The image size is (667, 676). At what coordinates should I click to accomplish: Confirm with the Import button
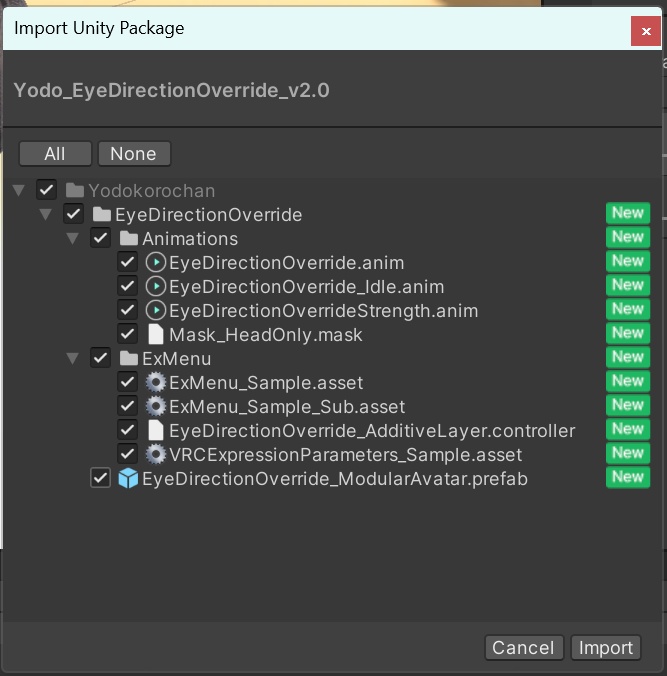[606, 648]
